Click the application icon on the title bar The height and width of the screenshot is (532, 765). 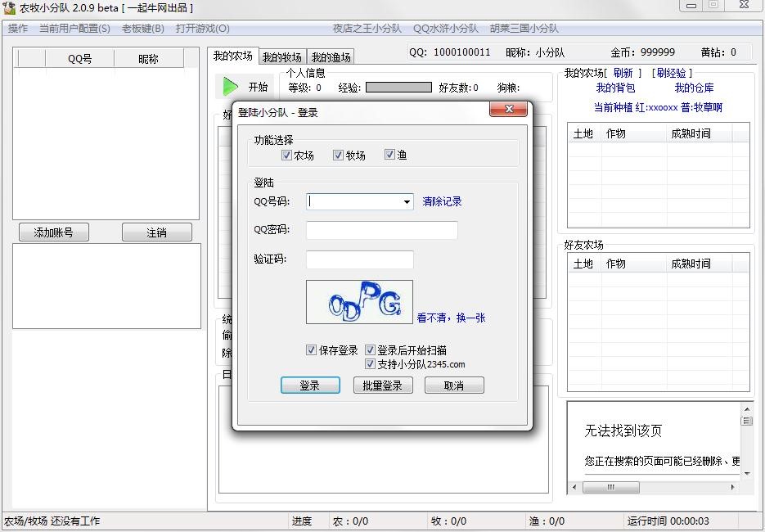pyautogui.click(x=8, y=8)
